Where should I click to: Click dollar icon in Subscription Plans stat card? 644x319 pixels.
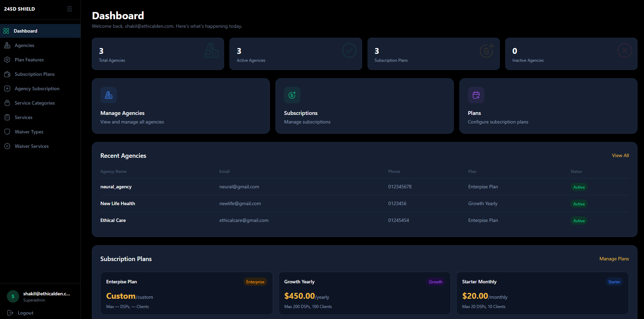coord(487,50)
